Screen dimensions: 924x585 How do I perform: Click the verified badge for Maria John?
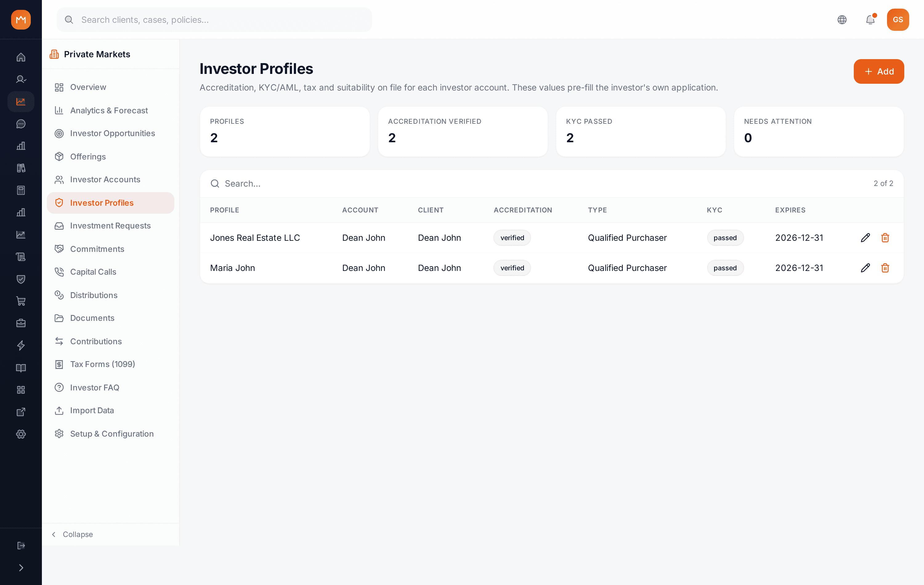click(512, 268)
